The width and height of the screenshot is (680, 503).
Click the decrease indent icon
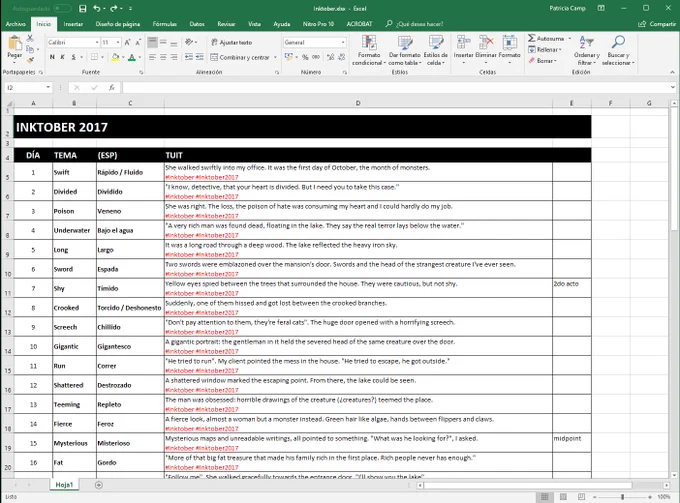tap(189, 57)
